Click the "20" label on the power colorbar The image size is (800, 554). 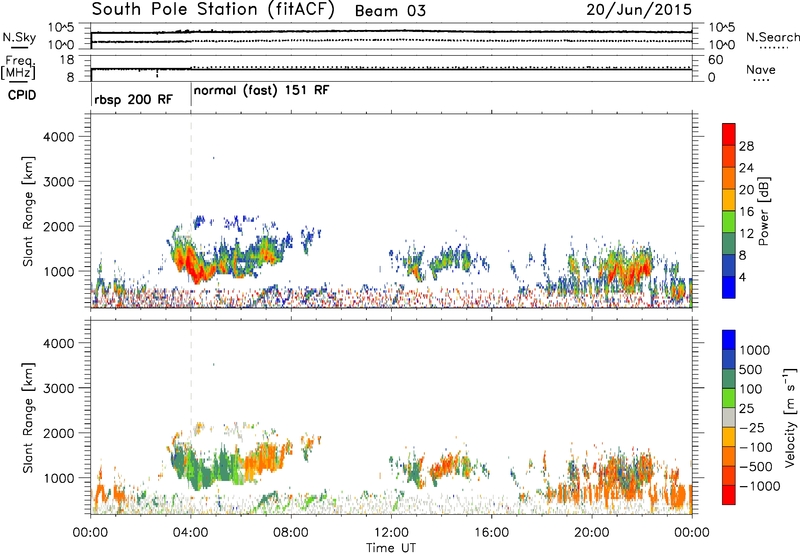(746, 190)
